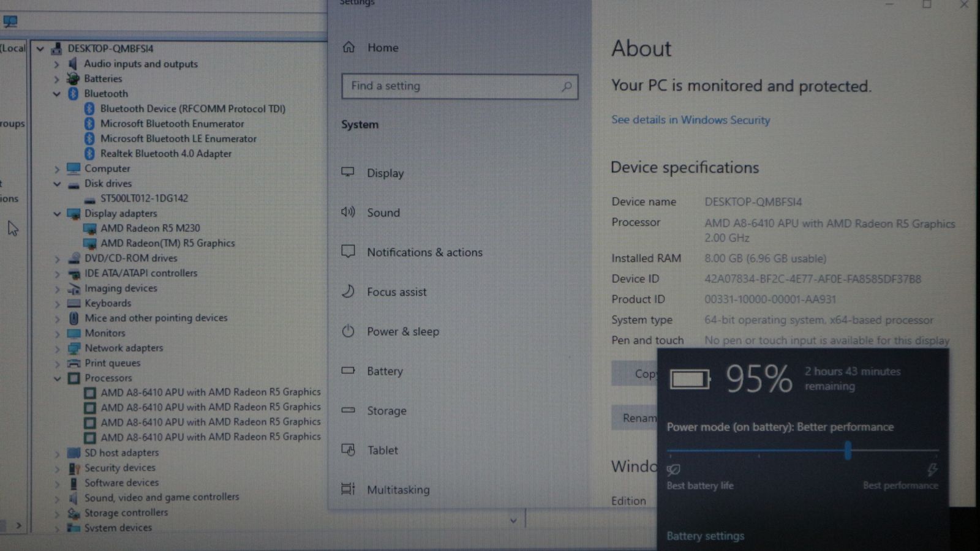980x551 pixels.
Task: Click the Mice and other pointing devices icon
Action: tap(73, 318)
